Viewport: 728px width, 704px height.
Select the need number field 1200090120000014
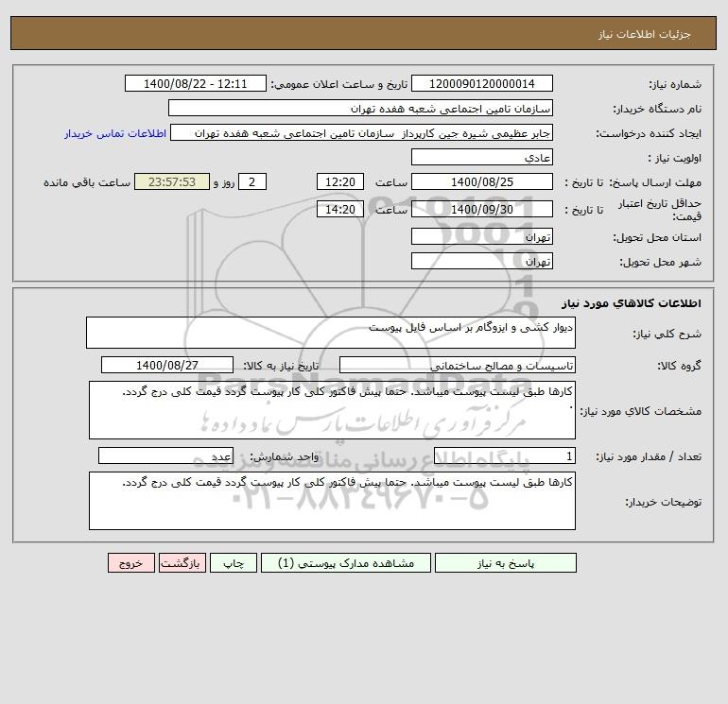[x=482, y=83]
